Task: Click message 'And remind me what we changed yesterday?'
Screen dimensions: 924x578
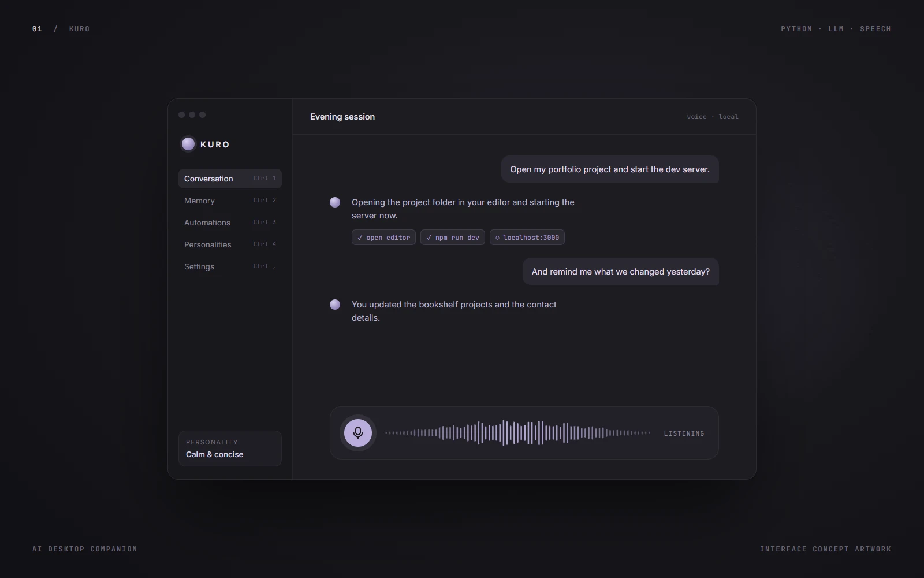Action: click(621, 272)
